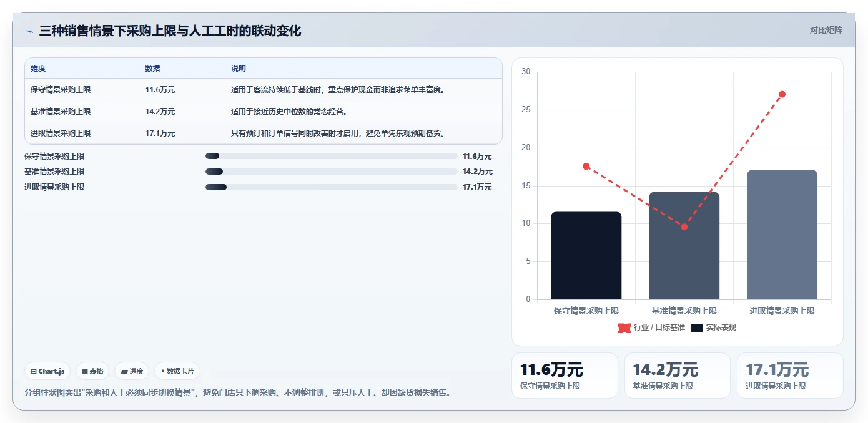Click the y-axis tick label 15

pyautogui.click(x=526, y=186)
